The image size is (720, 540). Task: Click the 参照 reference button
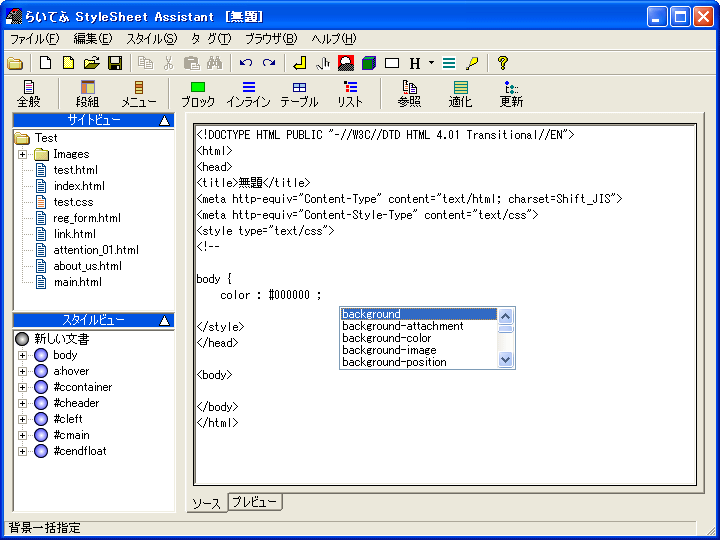click(409, 94)
